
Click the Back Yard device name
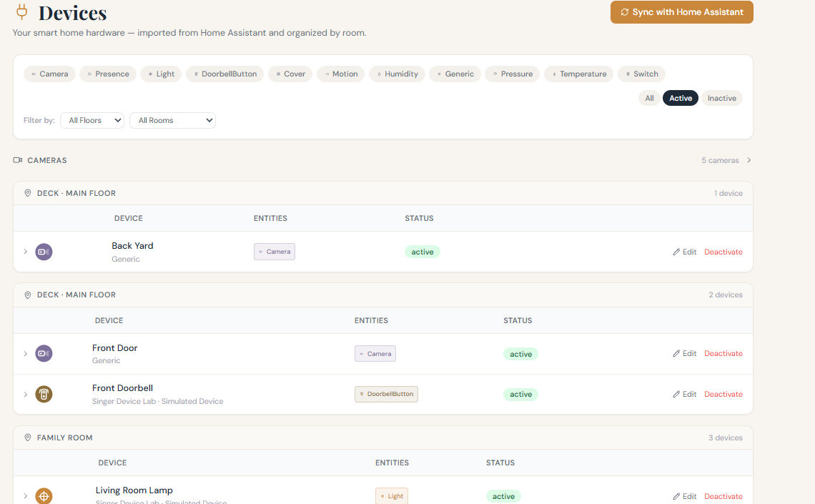pyautogui.click(x=132, y=246)
